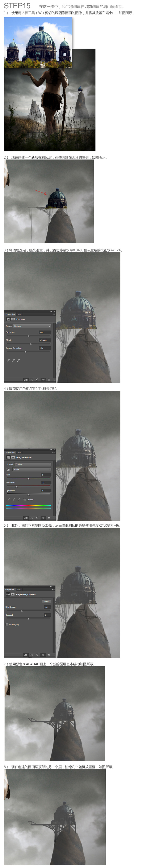This screenshot has height=868, width=168.
Task: Switch to the Info tab in the Exposure panel
Action: click(x=19, y=314)
